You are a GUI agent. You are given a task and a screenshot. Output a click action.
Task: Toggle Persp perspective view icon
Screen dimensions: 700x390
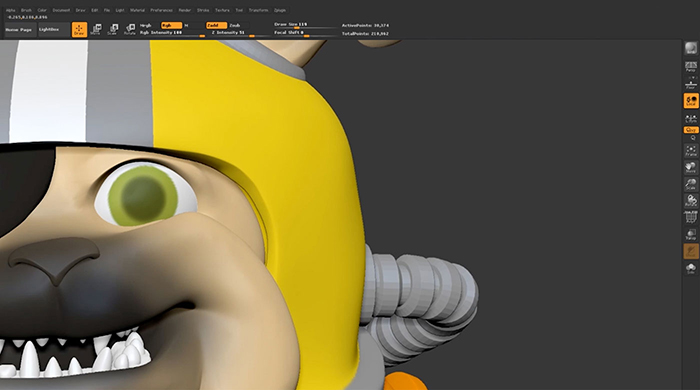[691, 66]
